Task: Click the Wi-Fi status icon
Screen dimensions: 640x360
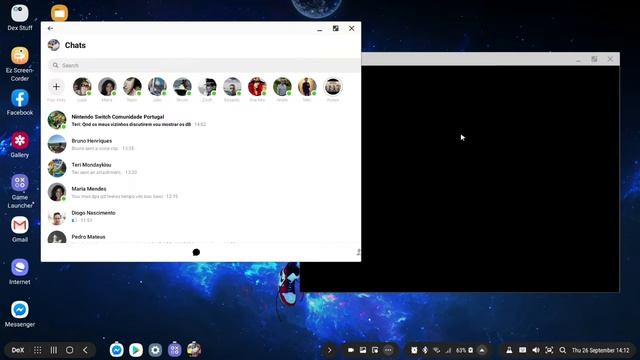Action: (436, 350)
